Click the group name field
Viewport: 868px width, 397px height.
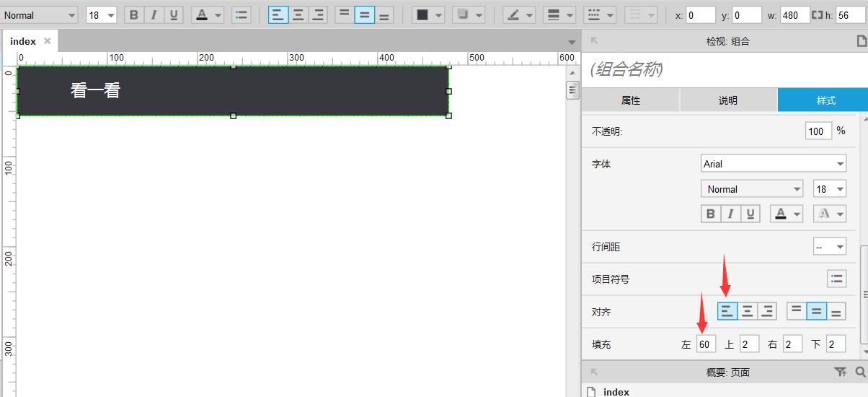724,69
